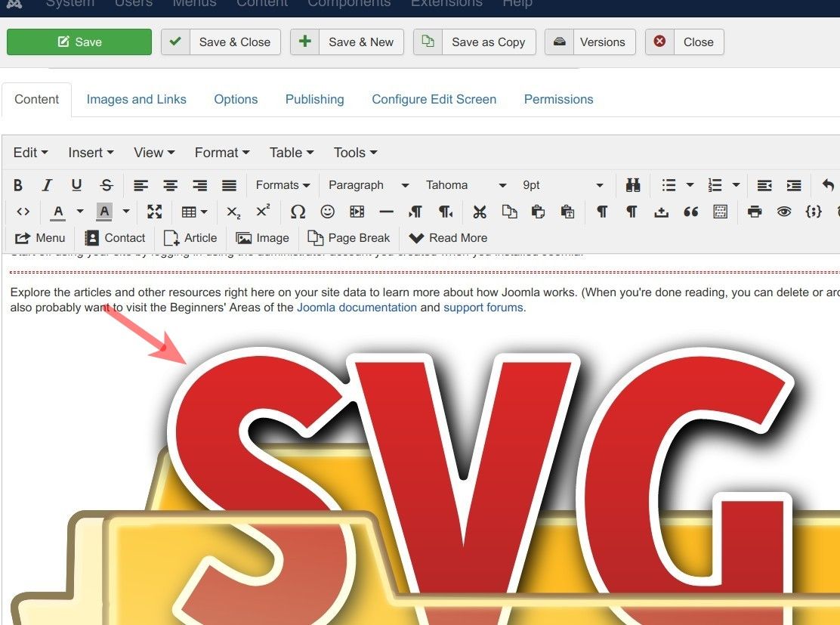Decrease indent

[x=764, y=185]
